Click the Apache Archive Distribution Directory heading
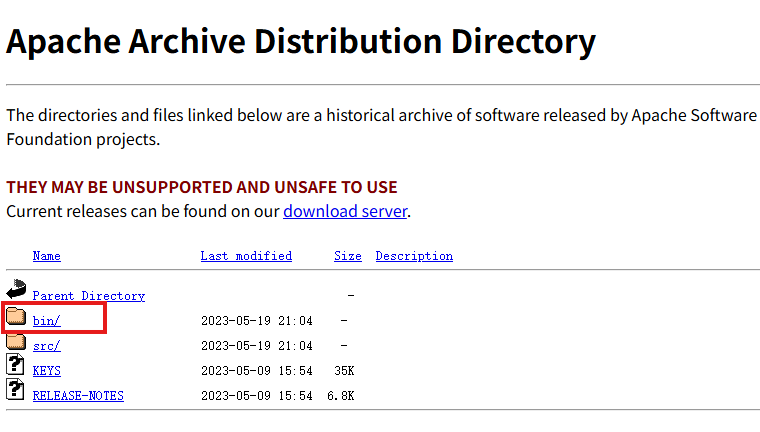Screen dimensions: 760x432 click(301, 42)
